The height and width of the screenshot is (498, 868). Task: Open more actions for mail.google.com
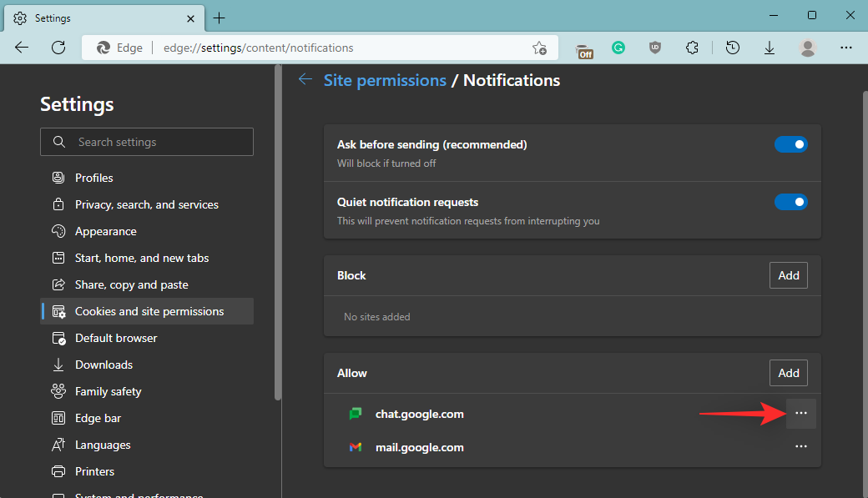point(801,447)
